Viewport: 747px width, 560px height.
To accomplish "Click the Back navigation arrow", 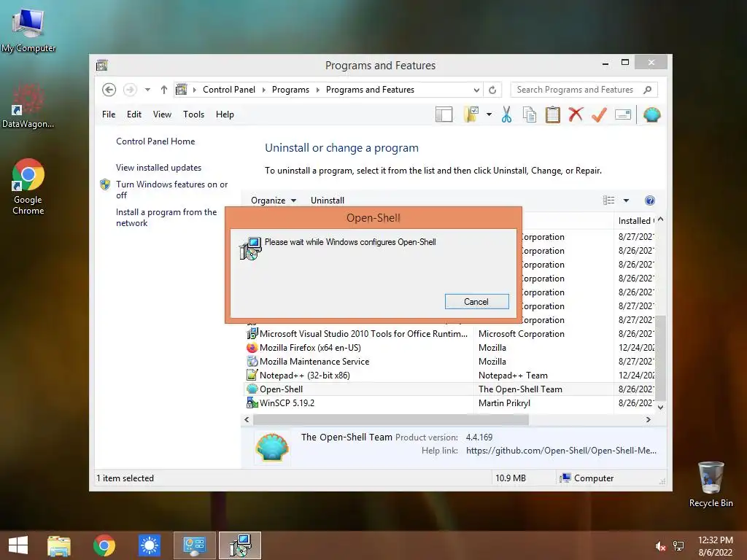I will click(x=109, y=90).
